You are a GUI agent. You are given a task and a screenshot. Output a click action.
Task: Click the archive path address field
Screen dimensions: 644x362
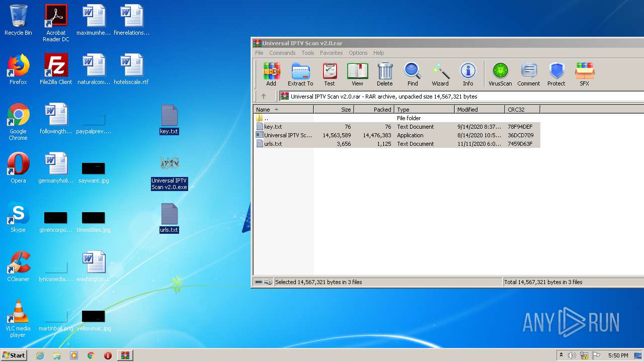pyautogui.click(x=462, y=96)
